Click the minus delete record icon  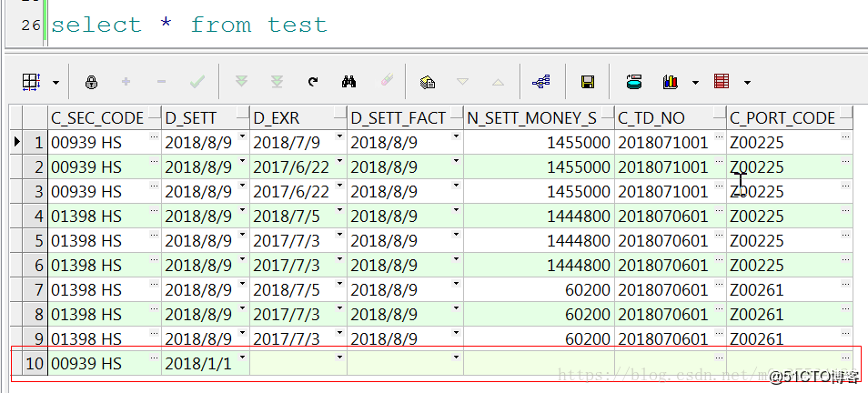coord(161,82)
